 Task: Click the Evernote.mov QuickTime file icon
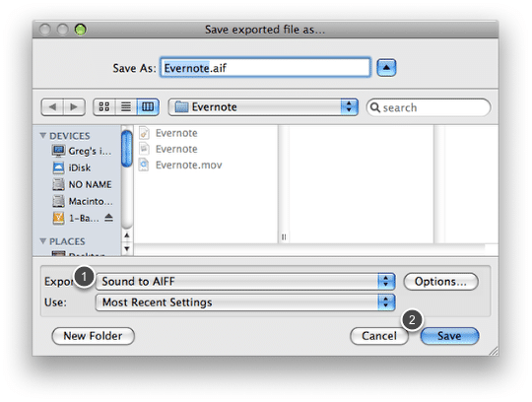(144, 165)
